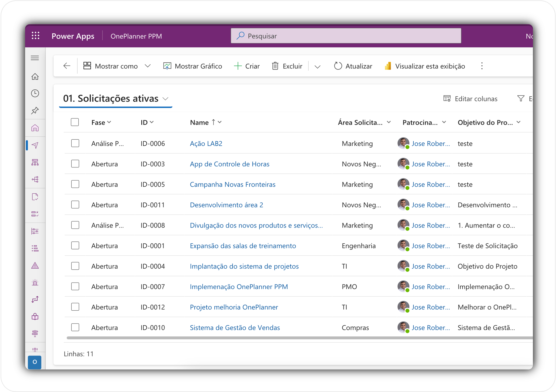This screenshot has width=556, height=392.
Task: Open the purple house sidebar icon
Action: (x=35, y=128)
